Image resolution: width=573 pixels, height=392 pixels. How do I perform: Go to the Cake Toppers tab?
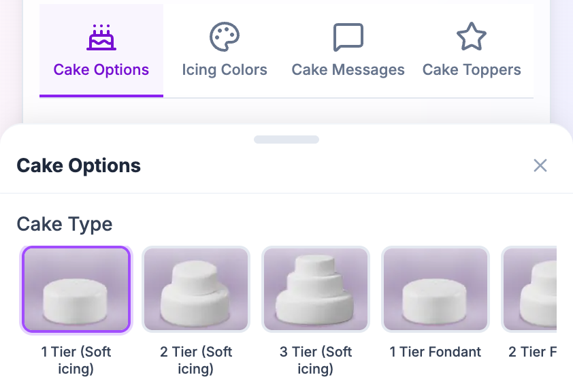(471, 51)
